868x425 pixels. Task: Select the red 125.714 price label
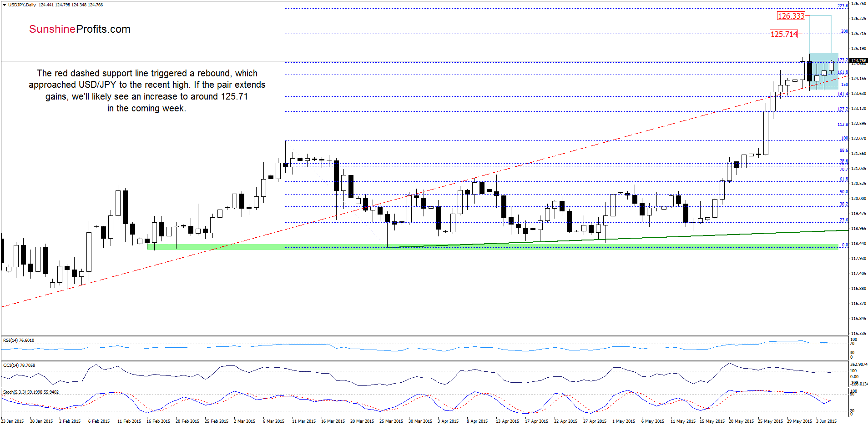point(784,34)
